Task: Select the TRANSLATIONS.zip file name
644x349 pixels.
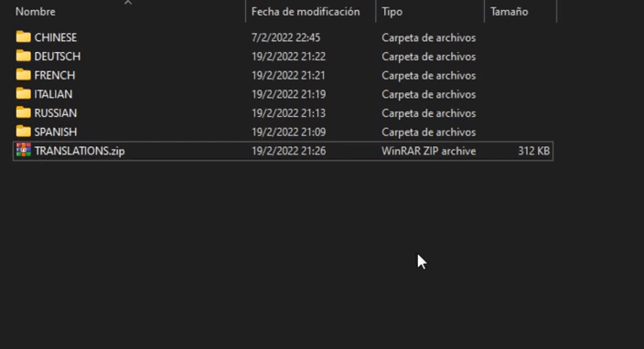Action: point(80,151)
